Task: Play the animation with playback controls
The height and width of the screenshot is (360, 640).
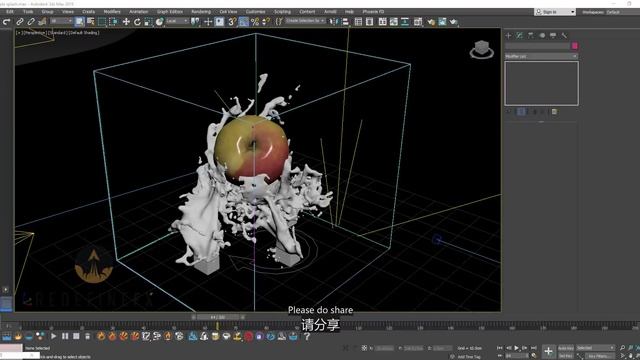Action: [516, 348]
